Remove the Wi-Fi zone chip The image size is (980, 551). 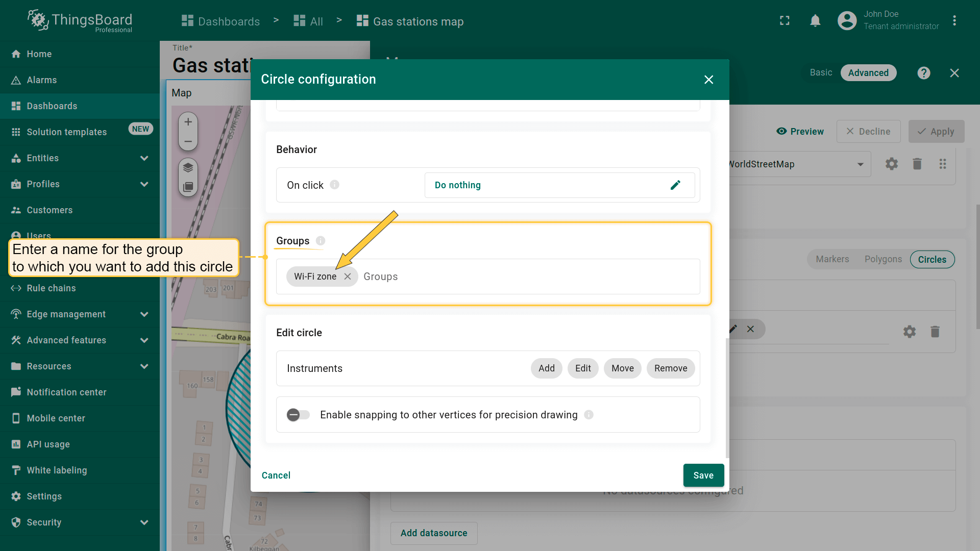coord(348,277)
